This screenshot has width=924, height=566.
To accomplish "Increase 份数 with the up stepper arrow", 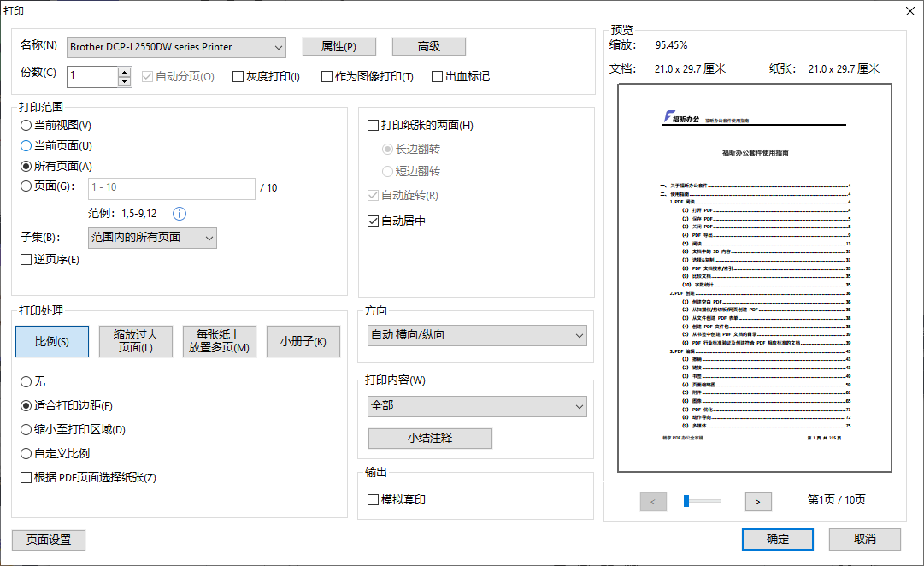I will click(122, 72).
